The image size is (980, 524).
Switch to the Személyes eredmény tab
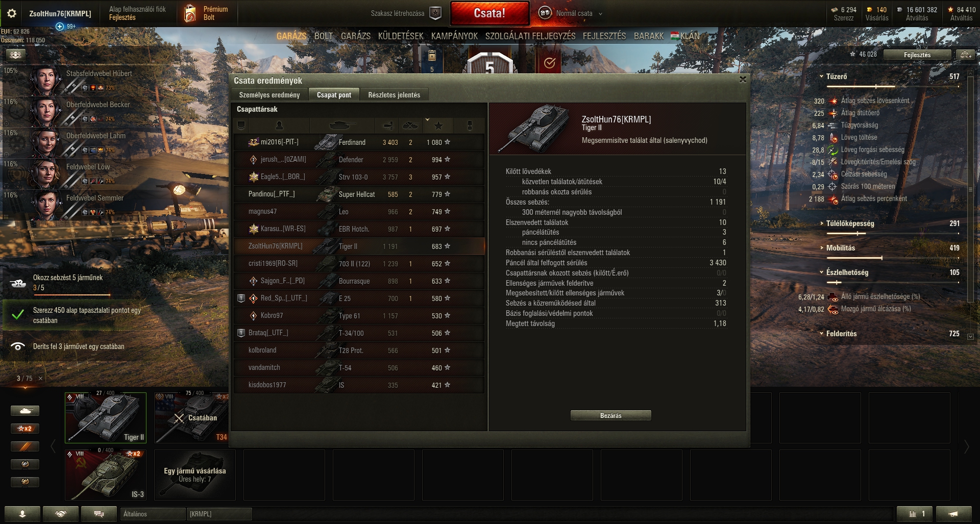[269, 95]
